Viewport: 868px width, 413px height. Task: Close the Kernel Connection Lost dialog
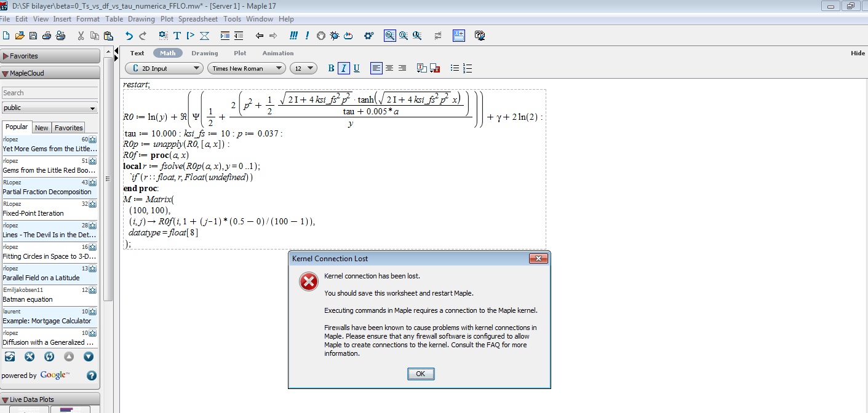tap(538, 259)
